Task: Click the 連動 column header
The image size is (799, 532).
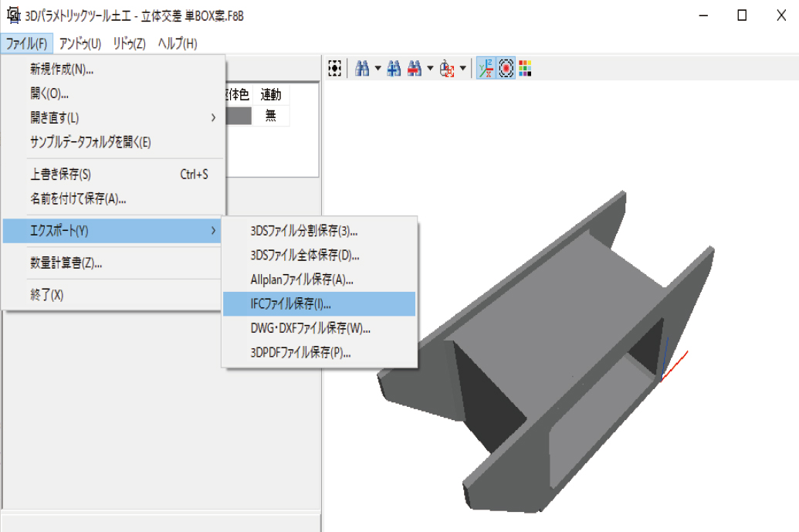Action: 271,95
